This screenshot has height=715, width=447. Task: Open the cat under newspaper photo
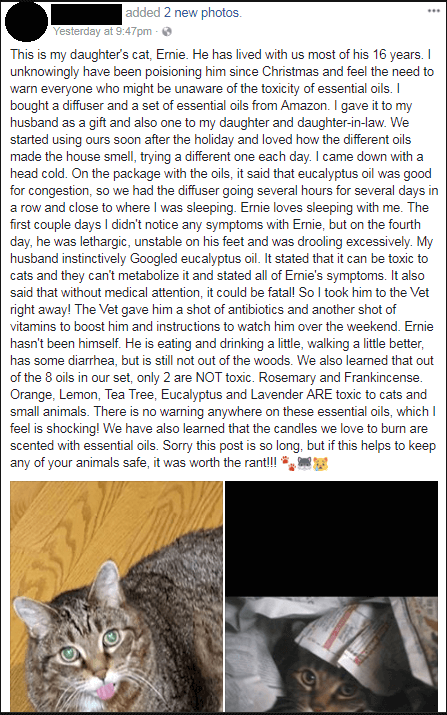(332, 654)
